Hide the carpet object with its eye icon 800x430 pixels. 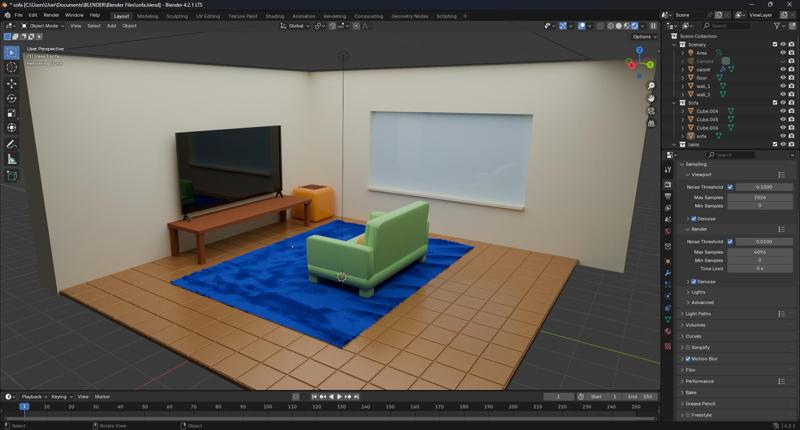pyautogui.click(x=783, y=70)
